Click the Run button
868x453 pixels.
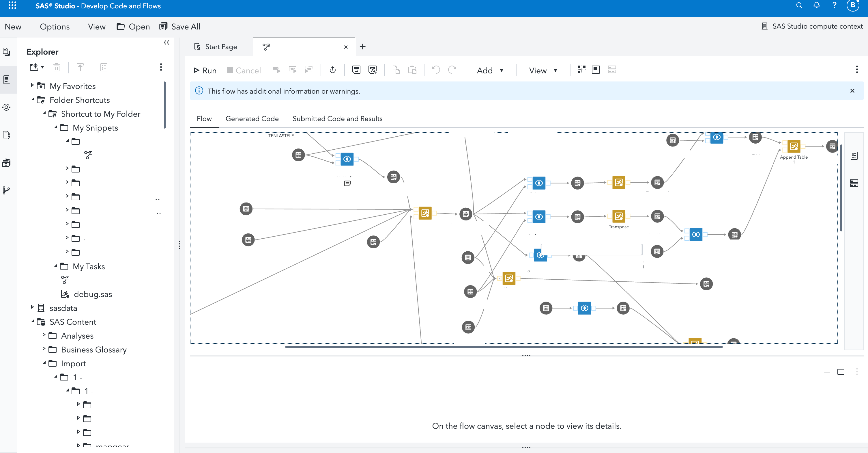coord(205,70)
